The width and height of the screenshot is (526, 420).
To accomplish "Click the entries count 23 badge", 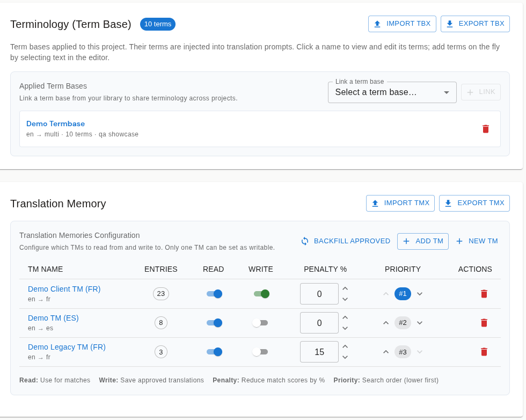I will point(161,294).
